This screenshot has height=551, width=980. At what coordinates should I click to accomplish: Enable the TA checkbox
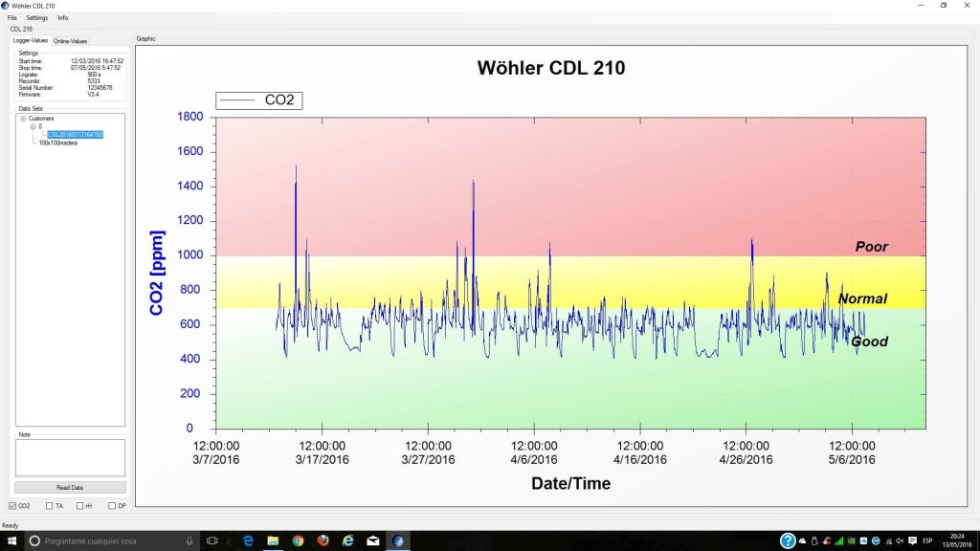tap(50, 506)
